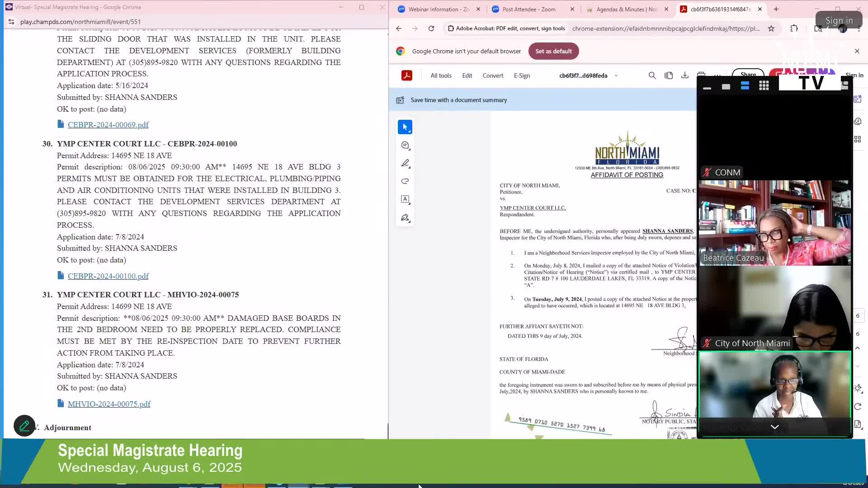Image resolution: width=868 pixels, height=488 pixels.
Task: Switch to Agendas & Minutes tab
Action: (626, 9)
